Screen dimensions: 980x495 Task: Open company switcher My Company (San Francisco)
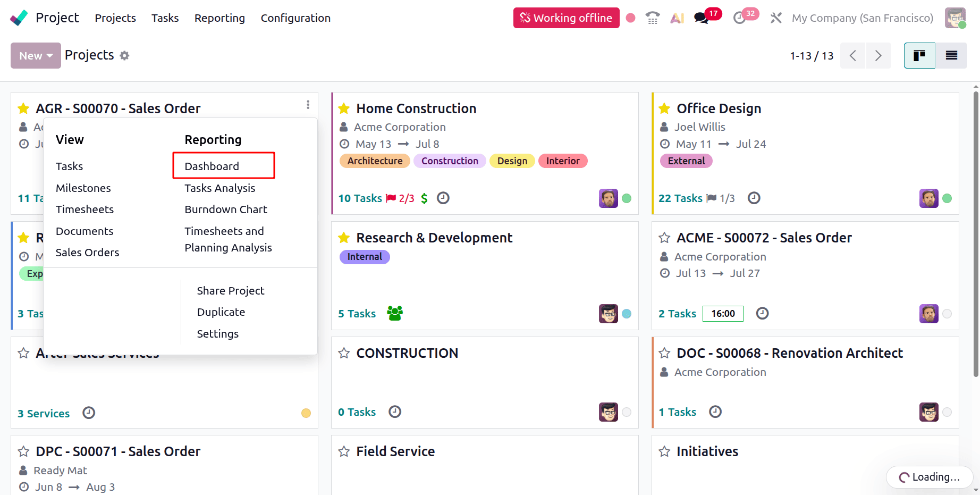pos(863,18)
